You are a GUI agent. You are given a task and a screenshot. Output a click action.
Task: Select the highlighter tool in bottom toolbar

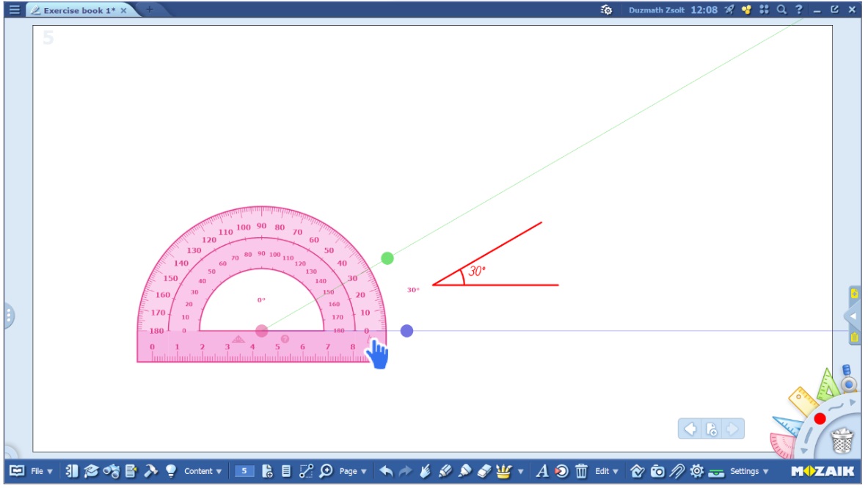coord(464,471)
